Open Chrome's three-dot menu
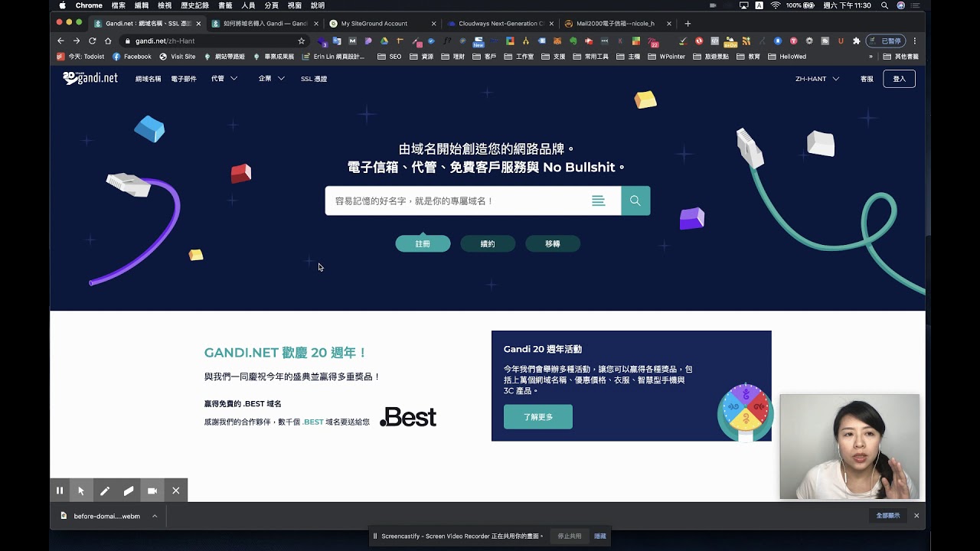This screenshot has width=980, height=551. [x=915, y=41]
